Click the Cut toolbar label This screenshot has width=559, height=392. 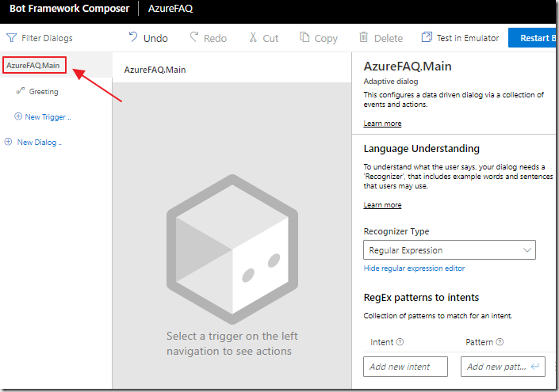tap(270, 38)
